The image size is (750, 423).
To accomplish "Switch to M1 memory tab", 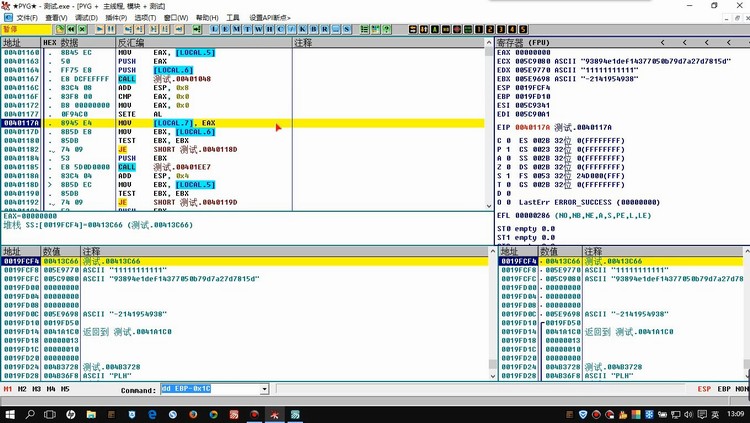I will click(8, 389).
